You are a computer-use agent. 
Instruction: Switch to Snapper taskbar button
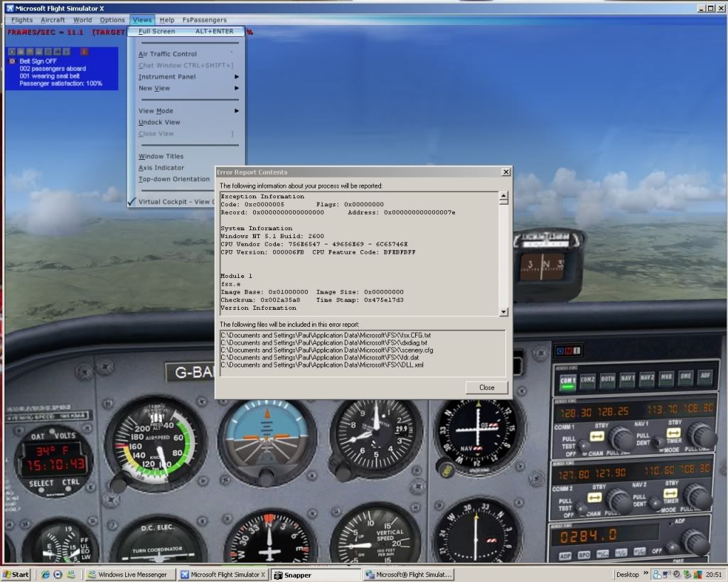click(x=316, y=575)
